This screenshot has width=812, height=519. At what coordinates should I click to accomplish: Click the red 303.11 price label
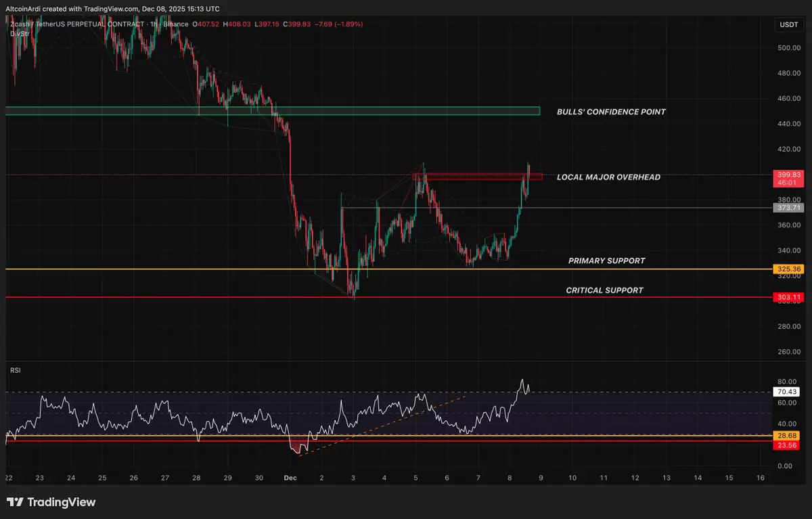click(x=787, y=297)
